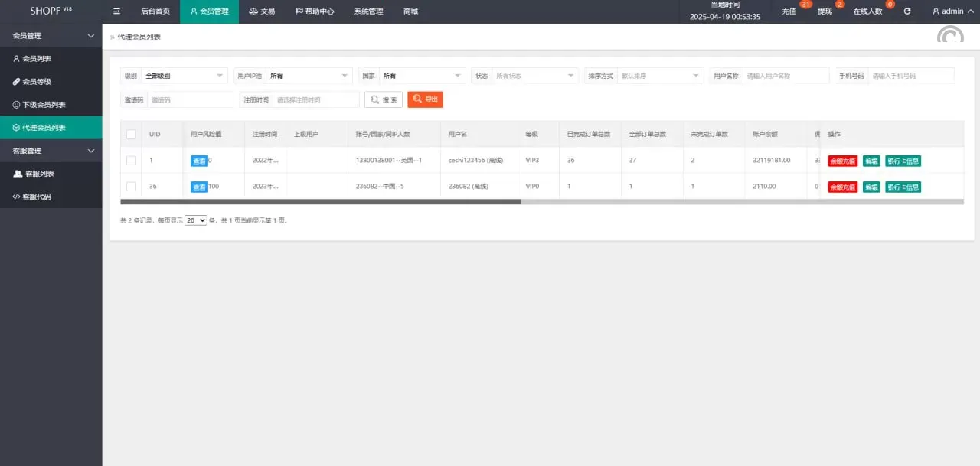Check the checkbox for UID 1 row
This screenshot has width=980, height=466.
pos(131,161)
